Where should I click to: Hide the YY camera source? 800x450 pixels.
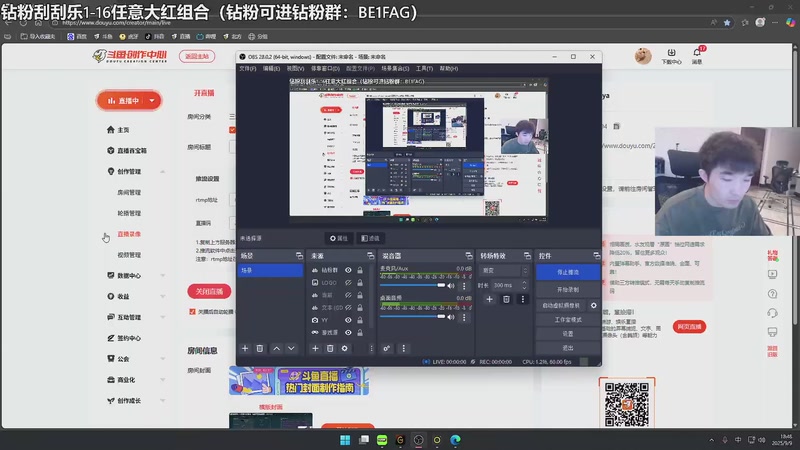(348, 320)
